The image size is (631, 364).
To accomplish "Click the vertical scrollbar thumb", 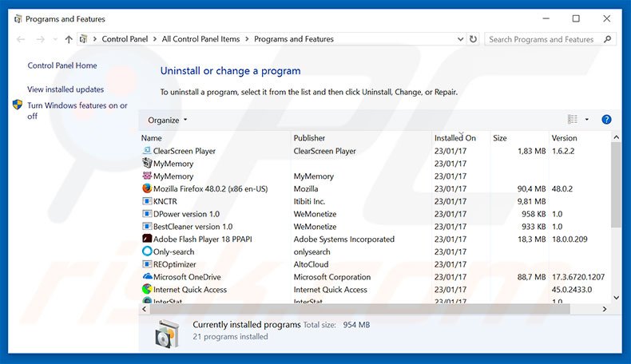I will point(616,185).
